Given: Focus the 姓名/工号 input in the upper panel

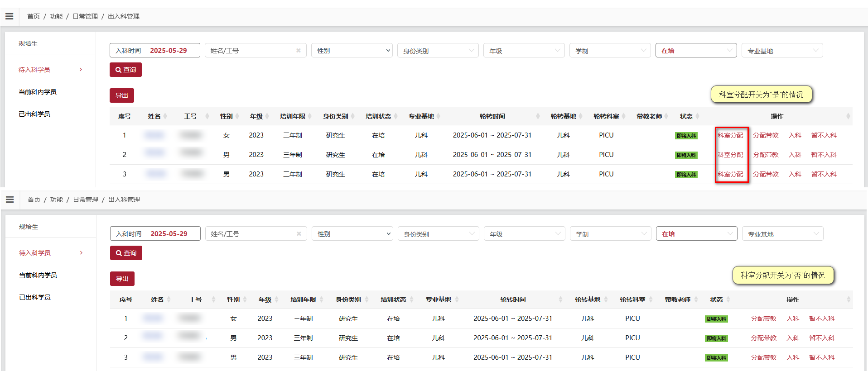Looking at the screenshot, I should (256, 51).
